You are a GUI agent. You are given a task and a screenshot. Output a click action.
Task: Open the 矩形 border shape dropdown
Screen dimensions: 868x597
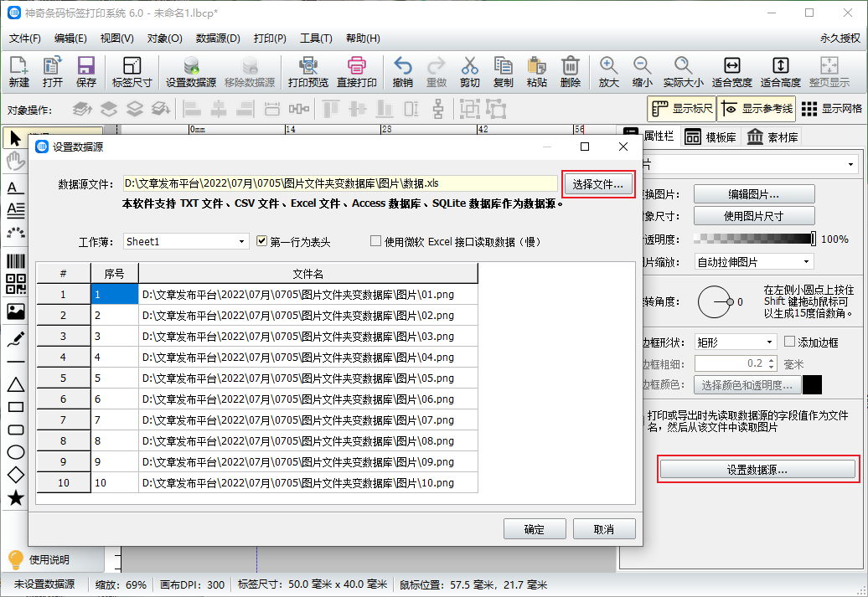pos(735,342)
